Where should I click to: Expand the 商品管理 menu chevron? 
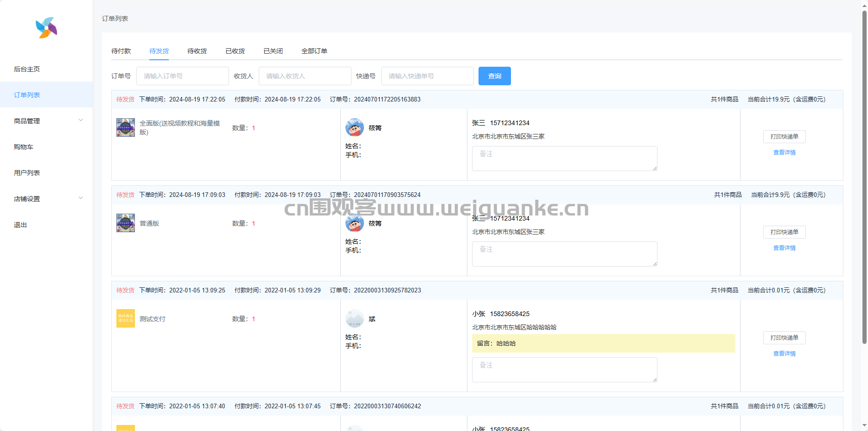pos(81,120)
